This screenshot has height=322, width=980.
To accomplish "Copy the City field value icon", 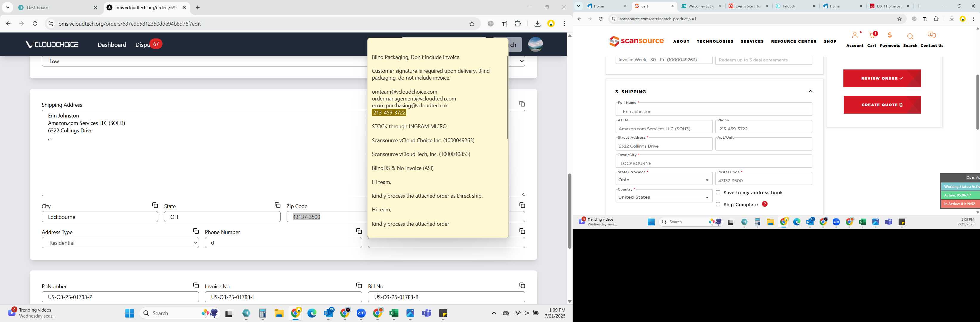I will tap(155, 205).
